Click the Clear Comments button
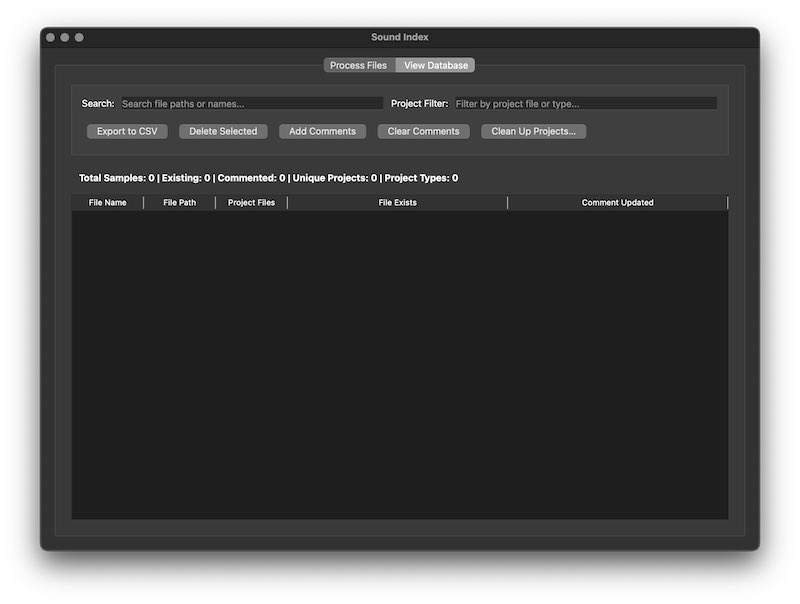Screen dimensions: 800x604 [x=422, y=131]
